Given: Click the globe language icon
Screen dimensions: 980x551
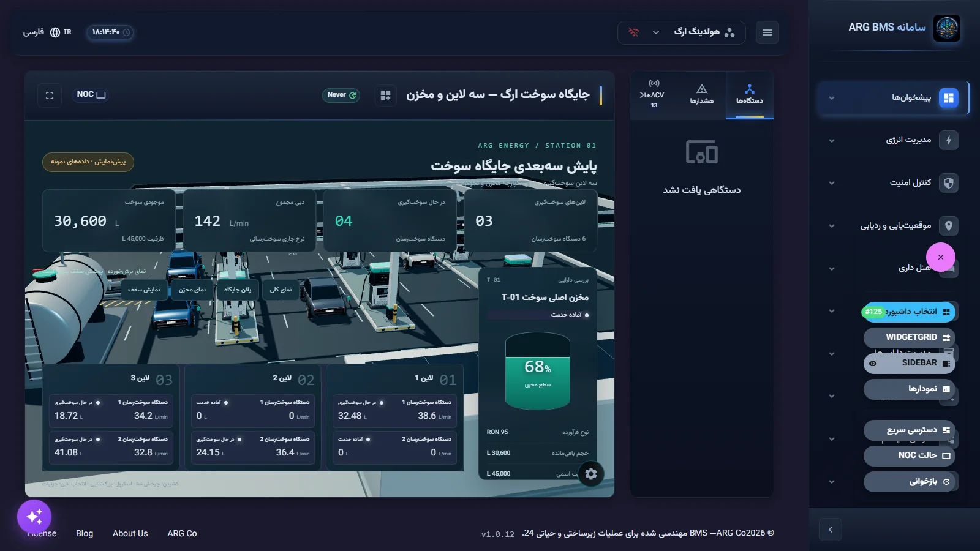Looking at the screenshot, I should [x=55, y=32].
